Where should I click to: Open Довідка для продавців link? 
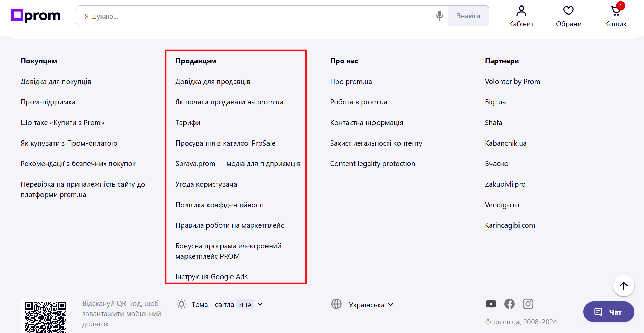tap(213, 81)
